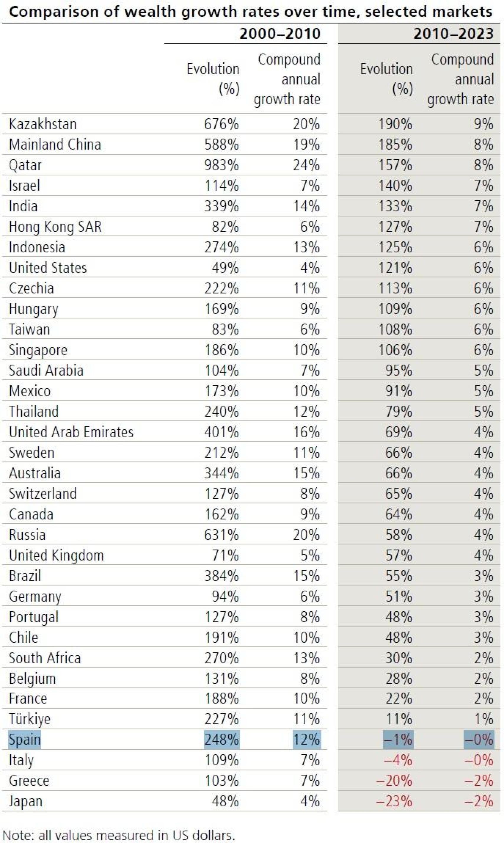The height and width of the screenshot is (843, 504).
Task: Click Russia's 631% evolution value
Action: (x=222, y=535)
